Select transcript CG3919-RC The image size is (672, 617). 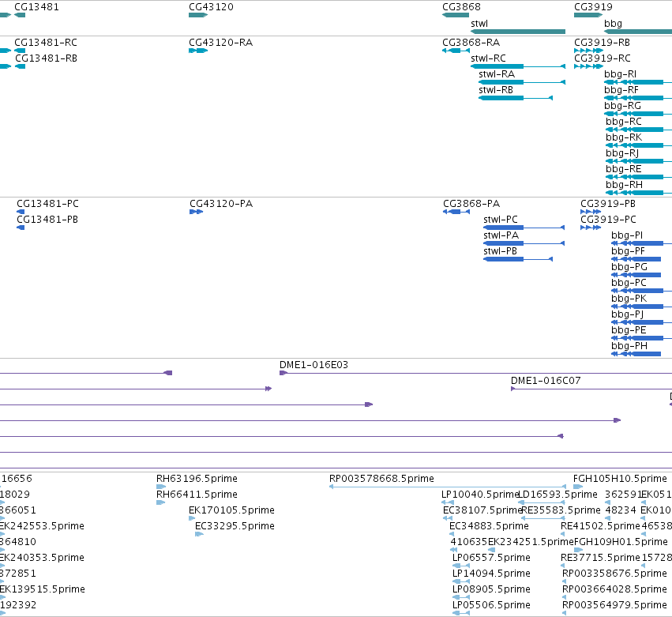click(x=588, y=66)
